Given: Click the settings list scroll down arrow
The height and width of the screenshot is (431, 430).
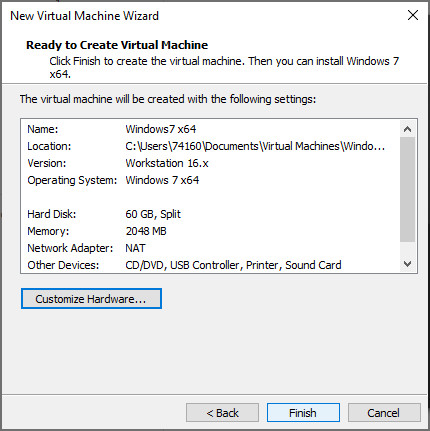Looking at the screenshot, I should (x=407, y=264).
